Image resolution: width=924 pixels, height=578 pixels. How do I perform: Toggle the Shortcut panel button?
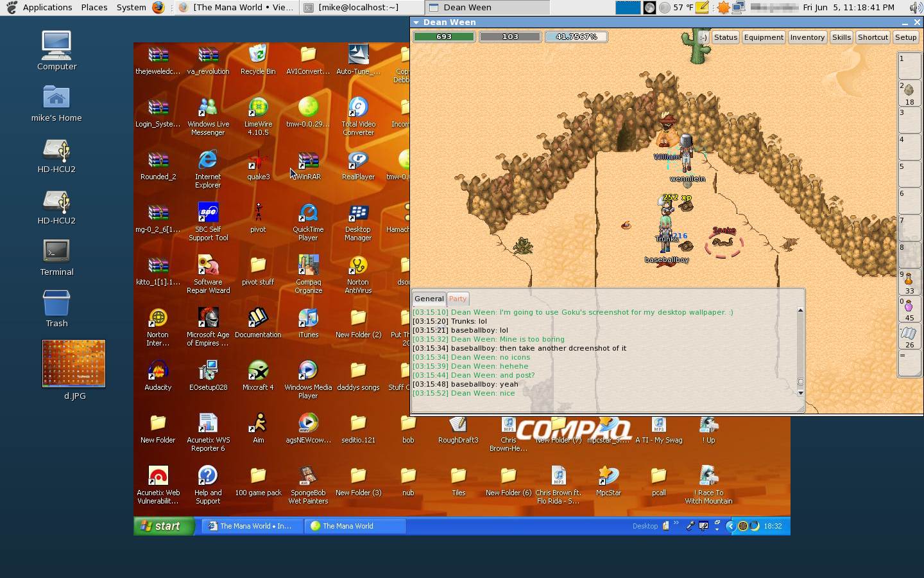coord(873,37)
